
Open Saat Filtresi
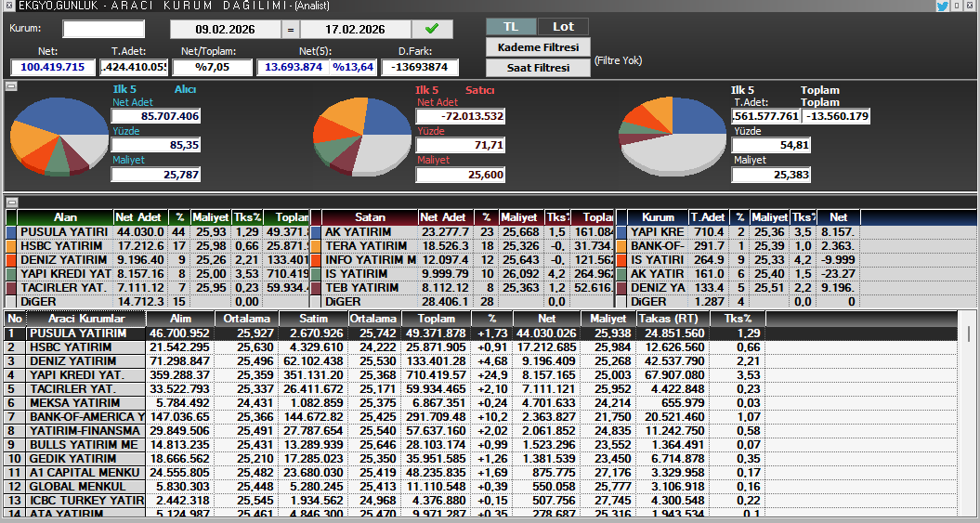click(x=538, y=68)
